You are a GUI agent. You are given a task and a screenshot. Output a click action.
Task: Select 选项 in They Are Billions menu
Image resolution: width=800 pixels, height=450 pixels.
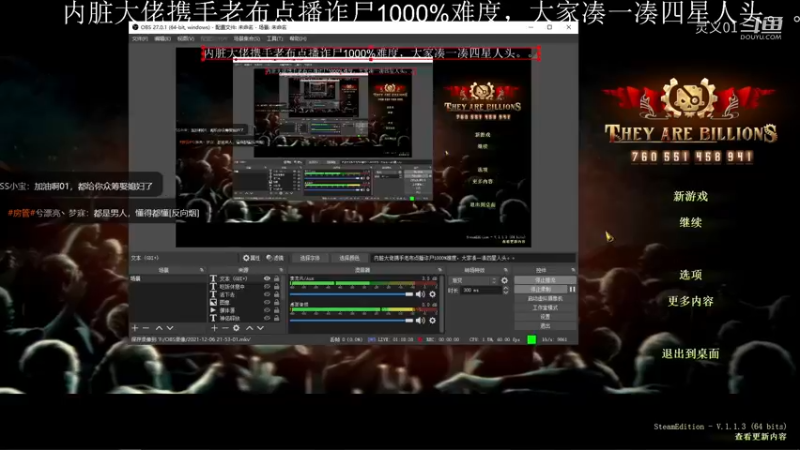coord(690,275)
